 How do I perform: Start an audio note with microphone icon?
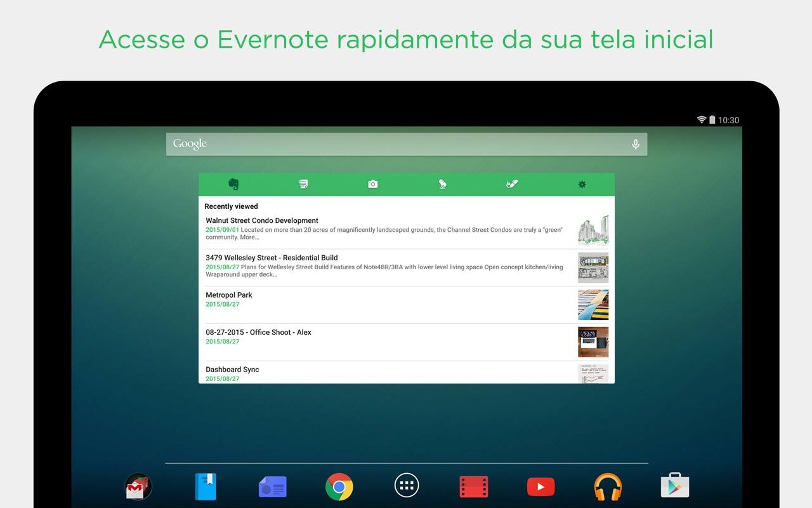443,184
